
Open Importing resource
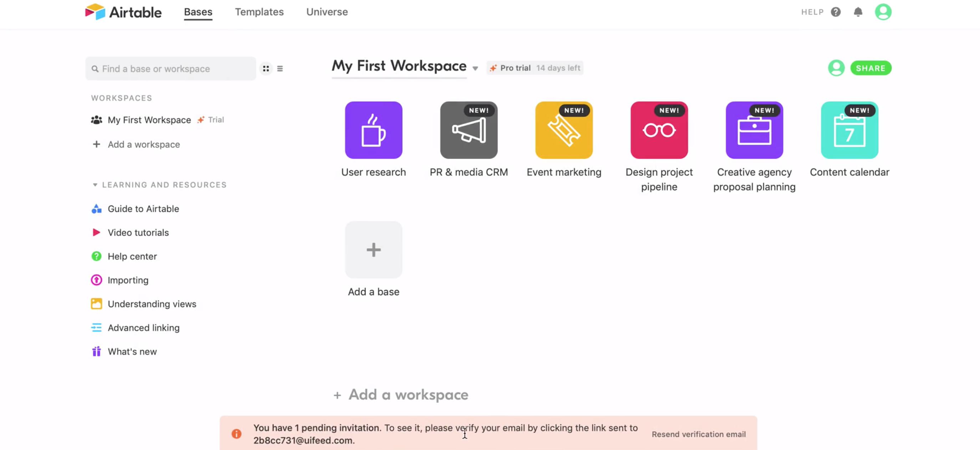pos(128,280)
